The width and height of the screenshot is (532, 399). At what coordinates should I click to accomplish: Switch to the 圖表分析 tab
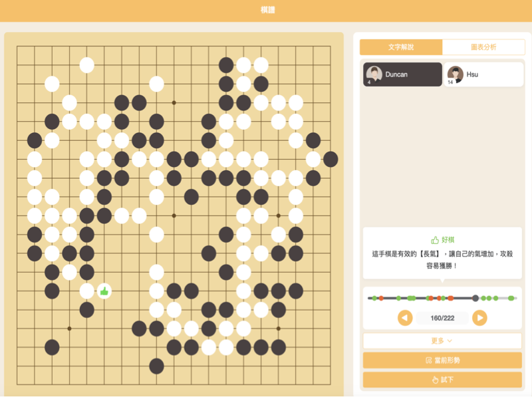pyautogui.click(x=483, y=47)
